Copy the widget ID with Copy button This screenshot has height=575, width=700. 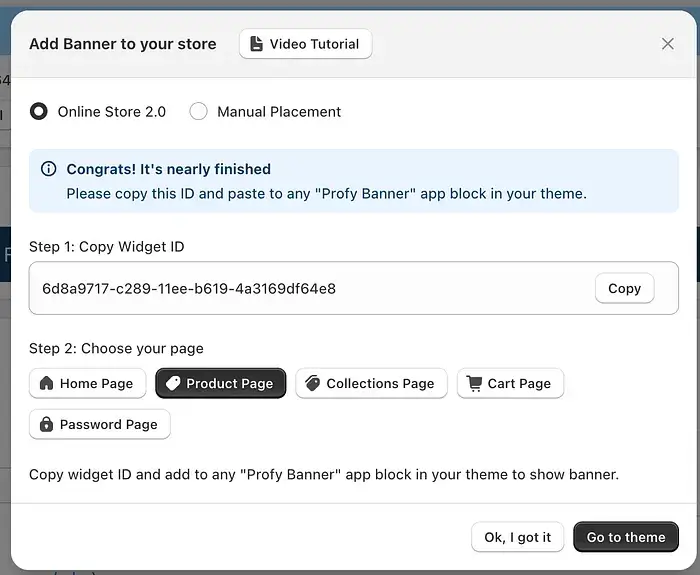click(x=624, y=288)
